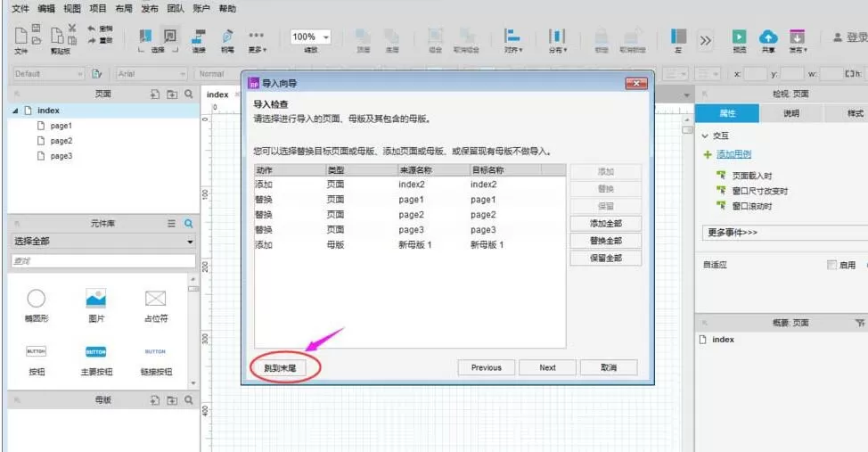Click 替换全部 button in wizard
This screenshot has height=452, width=868.
click(606, 241)
